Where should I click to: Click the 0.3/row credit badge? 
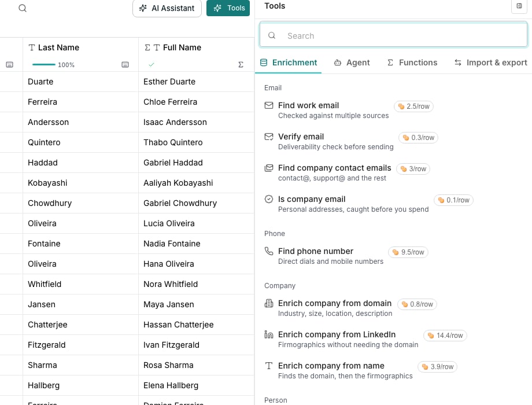(x=418, y=138)
